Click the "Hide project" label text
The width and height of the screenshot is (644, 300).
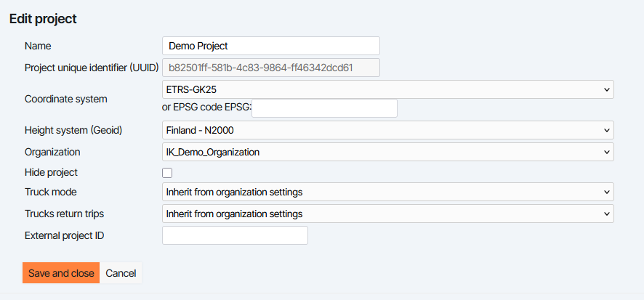[x=51, y=173]
